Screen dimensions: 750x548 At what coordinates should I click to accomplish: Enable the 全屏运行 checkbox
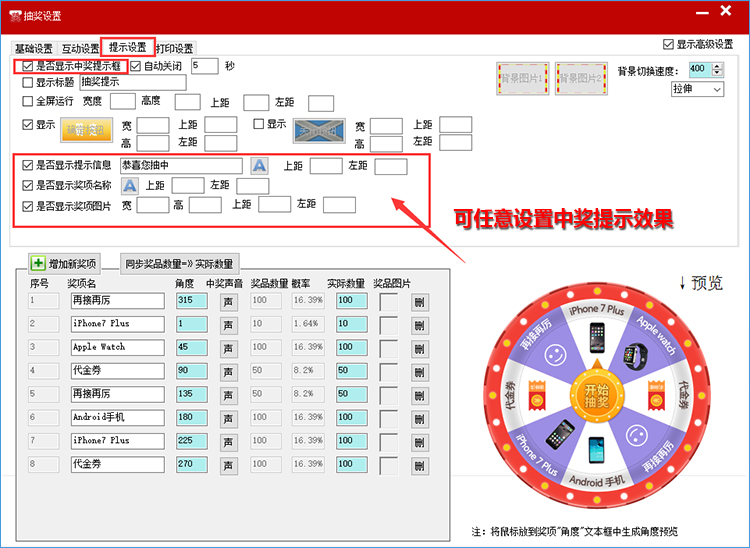click(28, 101)
